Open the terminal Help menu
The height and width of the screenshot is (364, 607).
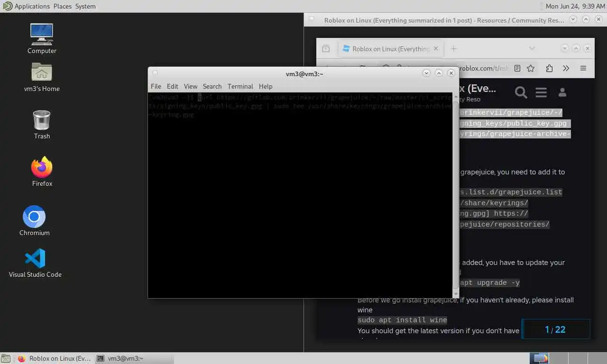tap(266, 86)
